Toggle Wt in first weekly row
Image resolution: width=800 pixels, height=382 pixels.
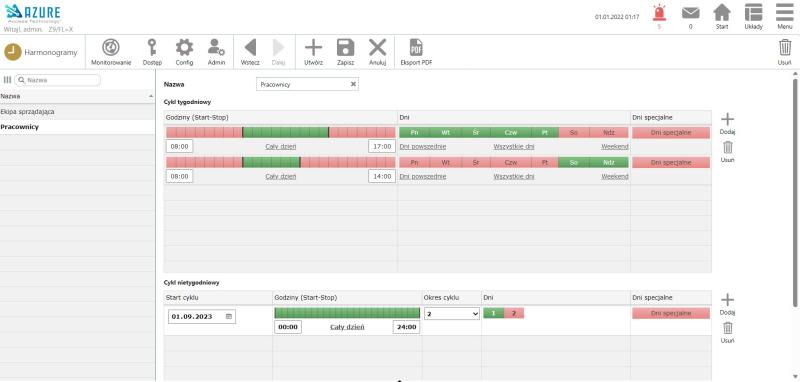pos(445,133)
